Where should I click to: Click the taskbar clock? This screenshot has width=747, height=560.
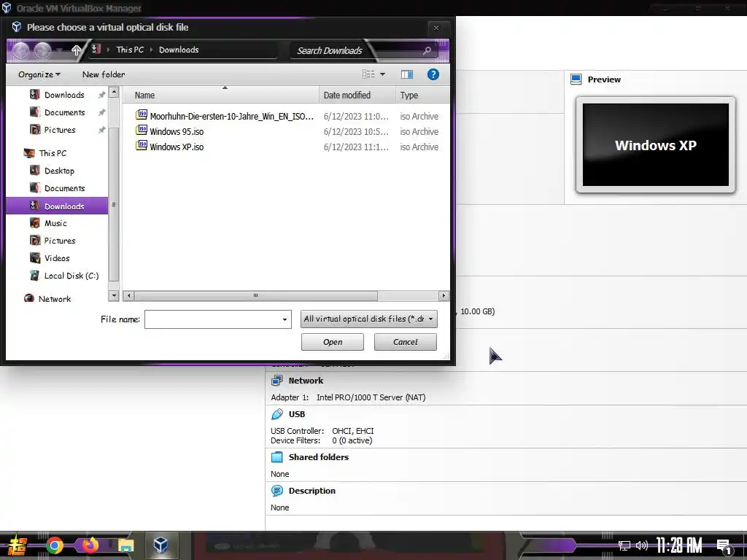point(679,545)
